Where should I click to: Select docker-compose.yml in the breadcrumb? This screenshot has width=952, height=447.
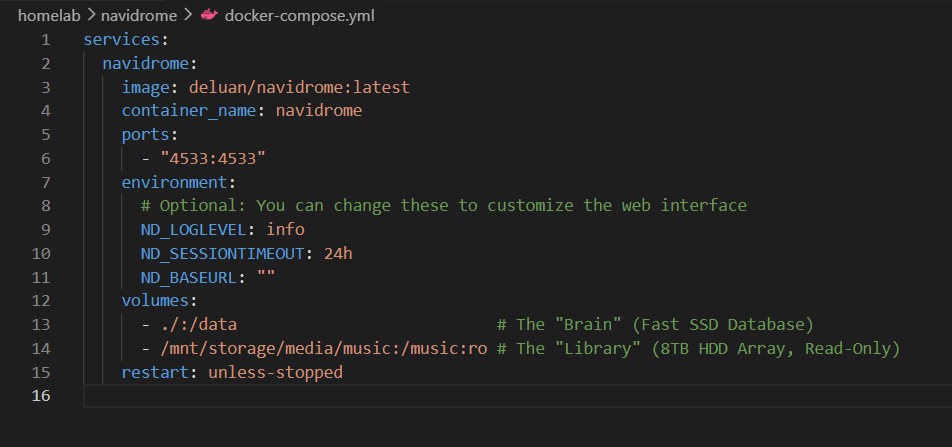(299, 15)
